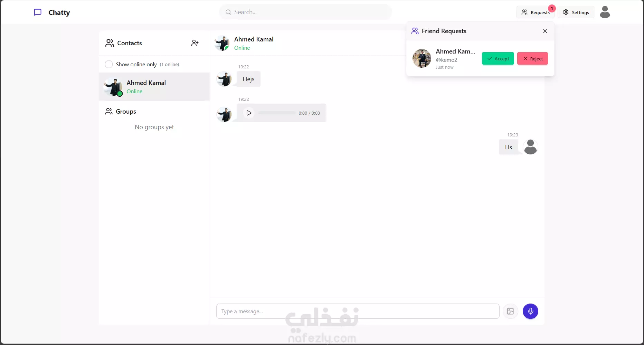Click the requester avatar in Friend Requests
This screenshot has height=345, width=644.
click(422, 58)
